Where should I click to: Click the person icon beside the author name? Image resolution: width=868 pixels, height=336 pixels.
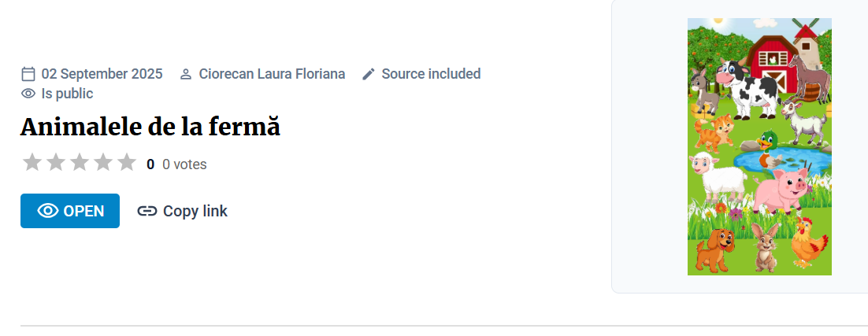(186, 74)
